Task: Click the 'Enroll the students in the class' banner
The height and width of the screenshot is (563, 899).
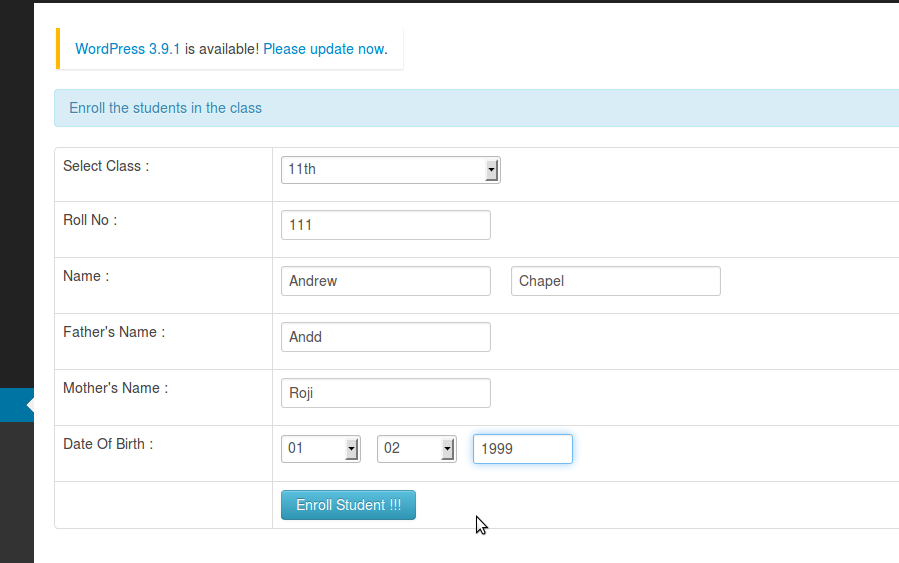Action: (165, 108)
